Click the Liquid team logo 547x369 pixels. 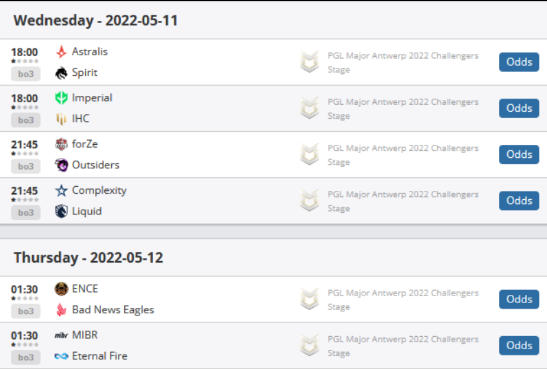click(x=61, y=211)
